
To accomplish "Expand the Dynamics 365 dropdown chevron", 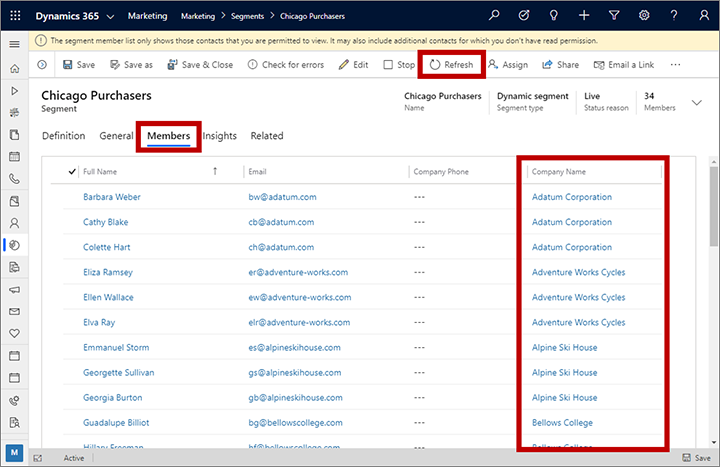I will click(110, 17).
